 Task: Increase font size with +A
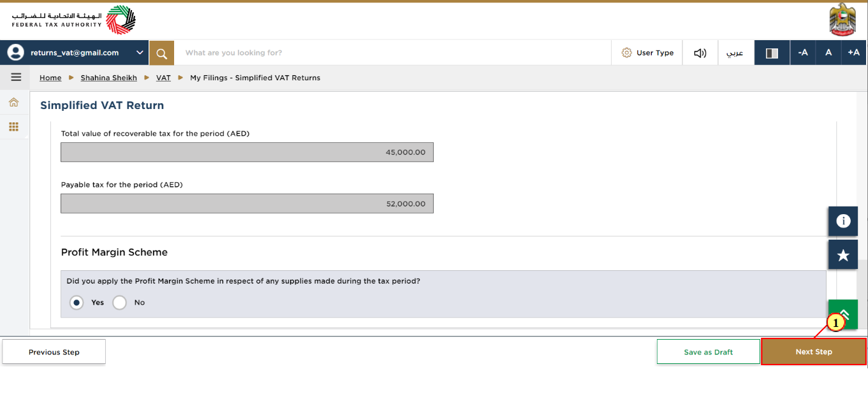pos(854,53)
